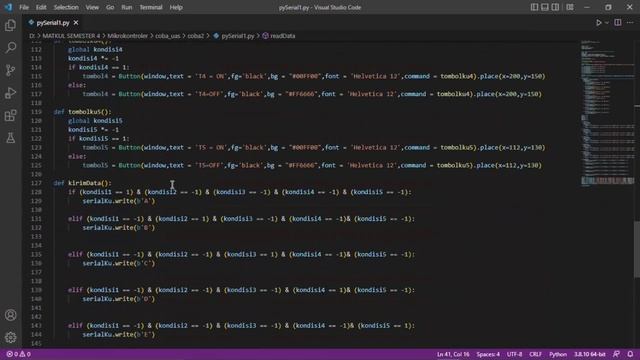
Task: Click the 'kondisi4 *= -1' statement
Action: (x=93, y=58)
